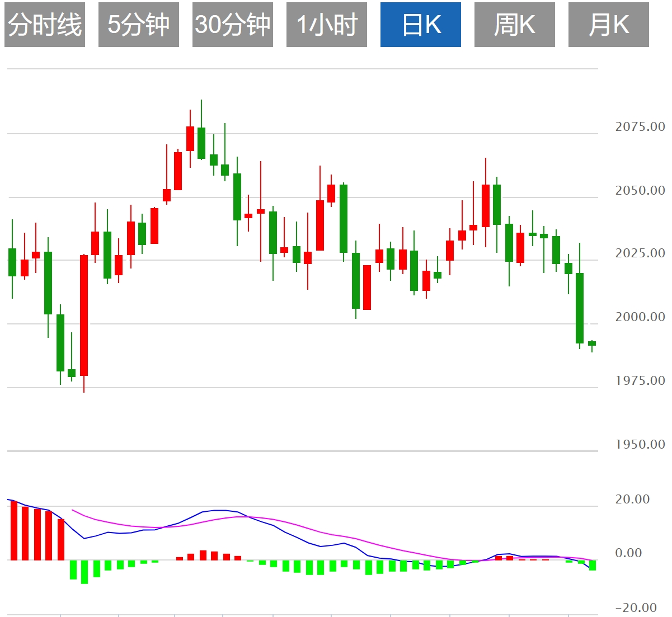Viewport: 672px width, 617px height.
Task: Click the active 日K tab
Action: click(421, 25)
